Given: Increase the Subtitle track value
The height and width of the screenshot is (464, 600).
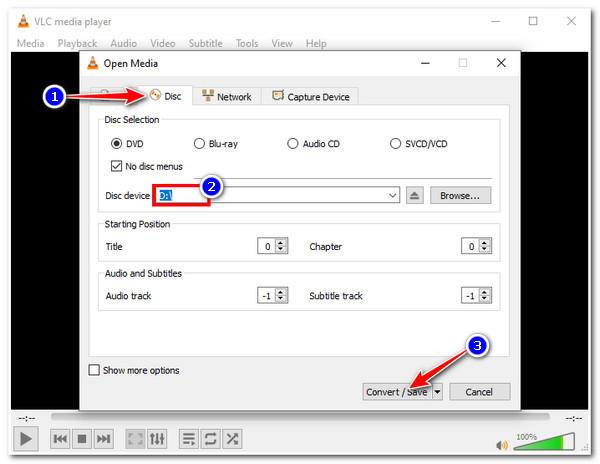Looking at the screenshot, I should click(484, 292).
